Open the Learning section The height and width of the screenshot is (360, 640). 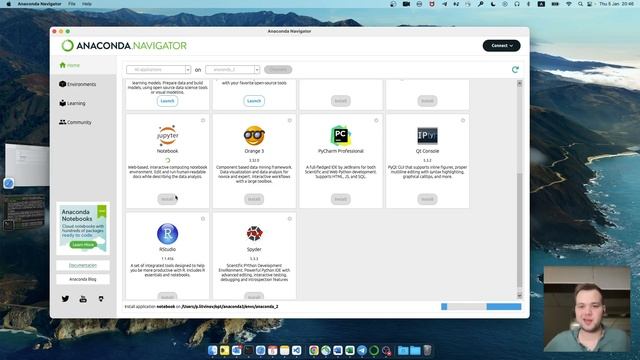(x=72, y=103)
